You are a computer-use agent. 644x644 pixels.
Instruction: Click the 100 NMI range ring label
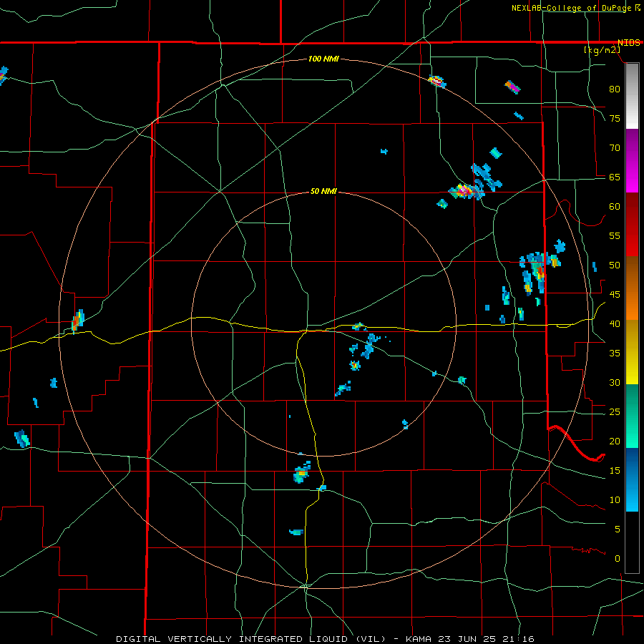[323, 59]
